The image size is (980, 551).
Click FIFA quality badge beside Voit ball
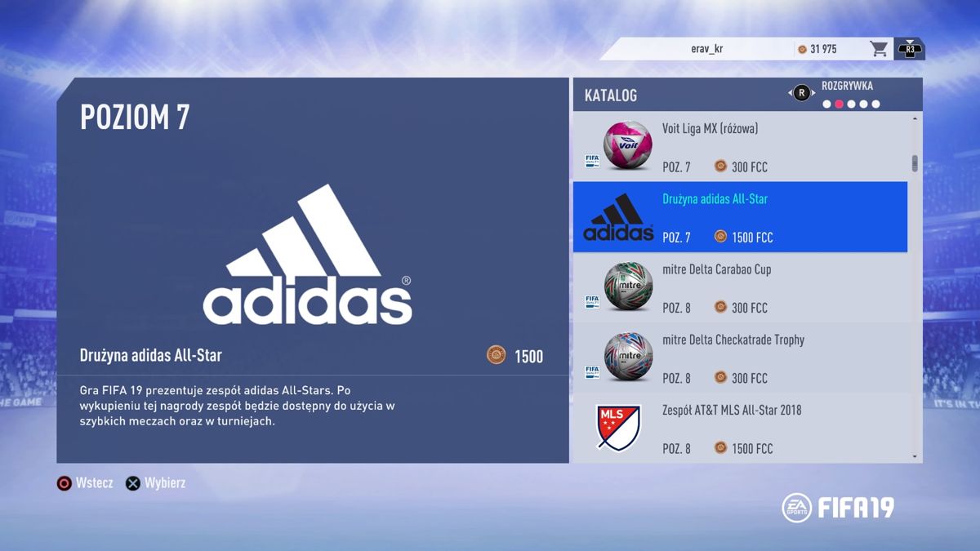pos(592,161)
